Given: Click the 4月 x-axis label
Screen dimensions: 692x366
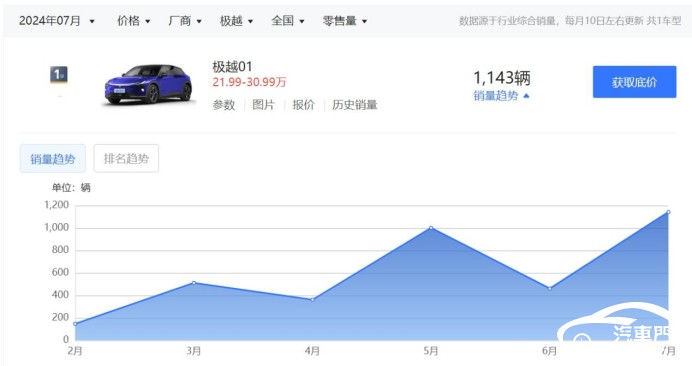Looking at the screenshot, I should point(312,351).
